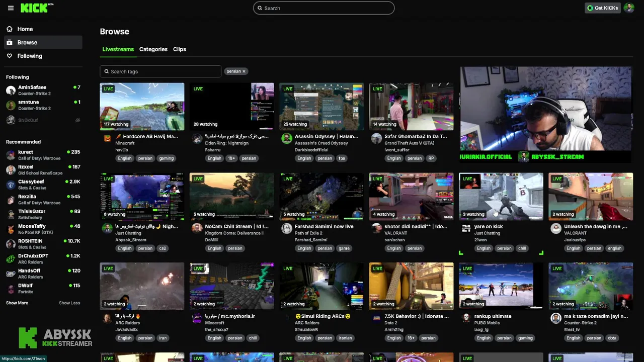
Task: Open the Minecraft stream with 117 watching
Action: (142, 107)
